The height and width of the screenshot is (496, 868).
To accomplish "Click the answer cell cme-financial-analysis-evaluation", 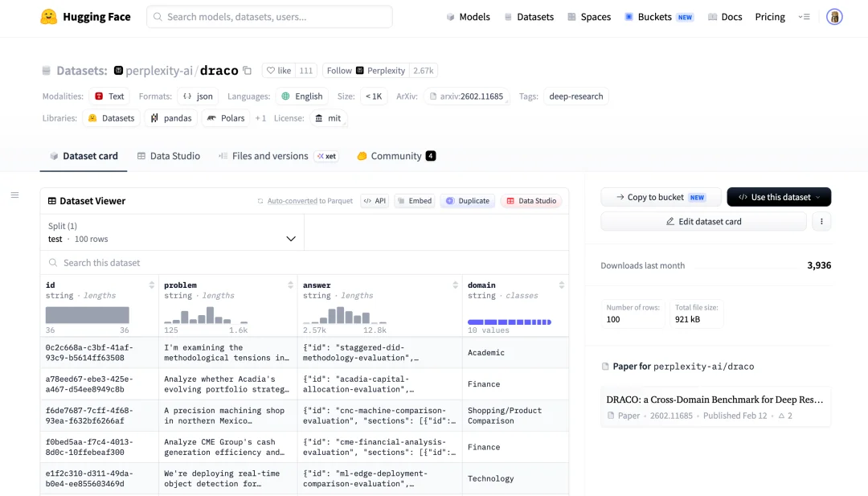I will click(379, 447).
